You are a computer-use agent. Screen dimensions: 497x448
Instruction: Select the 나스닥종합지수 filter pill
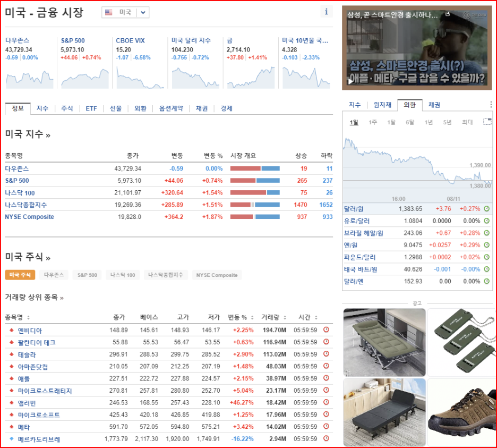[166, 275]
